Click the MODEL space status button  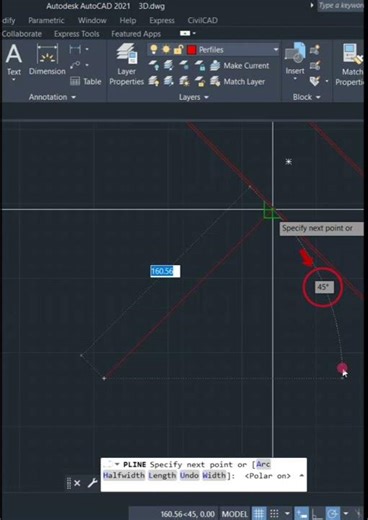point(235,514)
